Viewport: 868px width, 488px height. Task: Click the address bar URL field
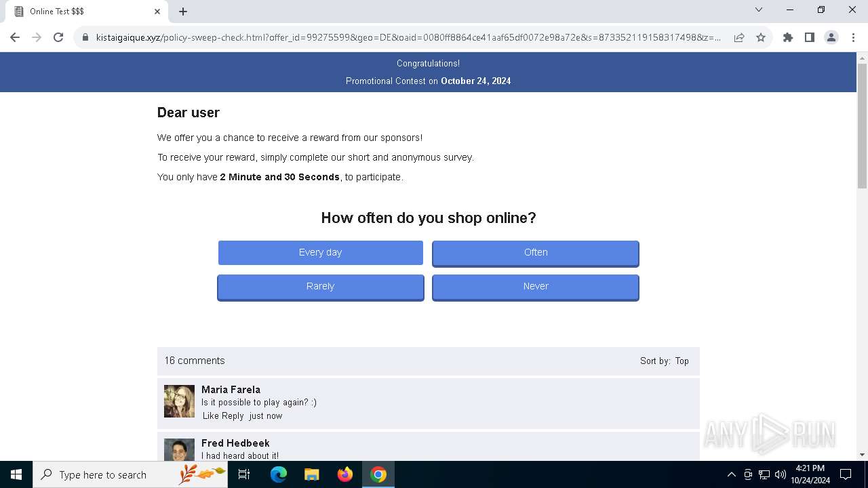408,37
